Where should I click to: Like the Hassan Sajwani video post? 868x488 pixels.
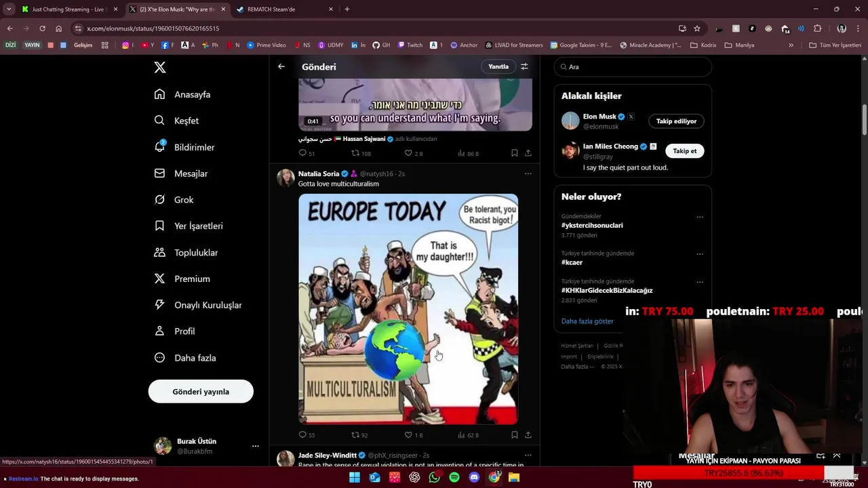pyautogui.click(x=413, y=153)
